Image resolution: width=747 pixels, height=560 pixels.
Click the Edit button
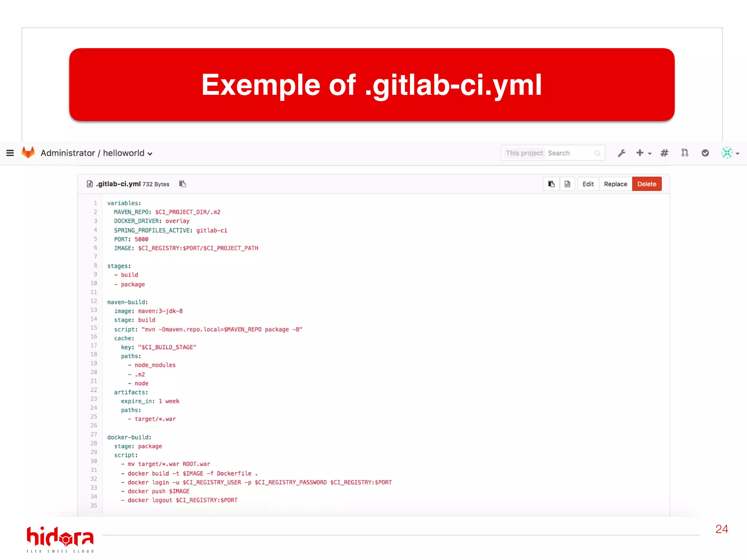coord(588,184)
